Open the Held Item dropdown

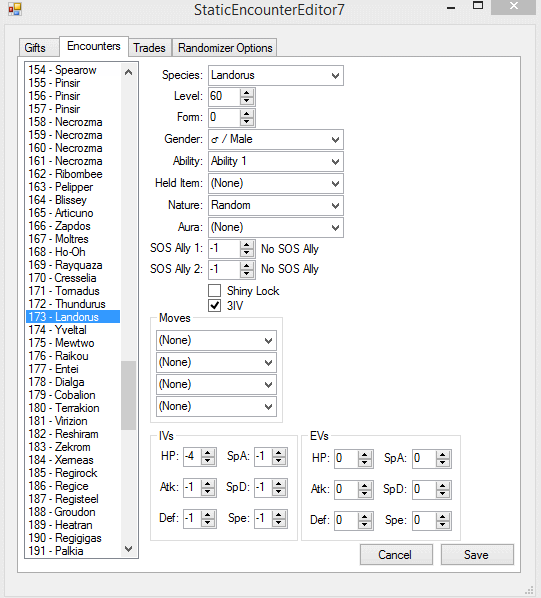click(276, 183)
